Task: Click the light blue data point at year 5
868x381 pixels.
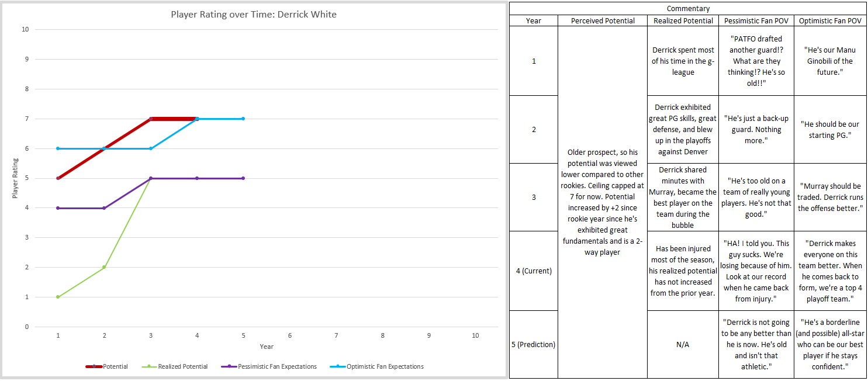Action: [x=243, y=119]
